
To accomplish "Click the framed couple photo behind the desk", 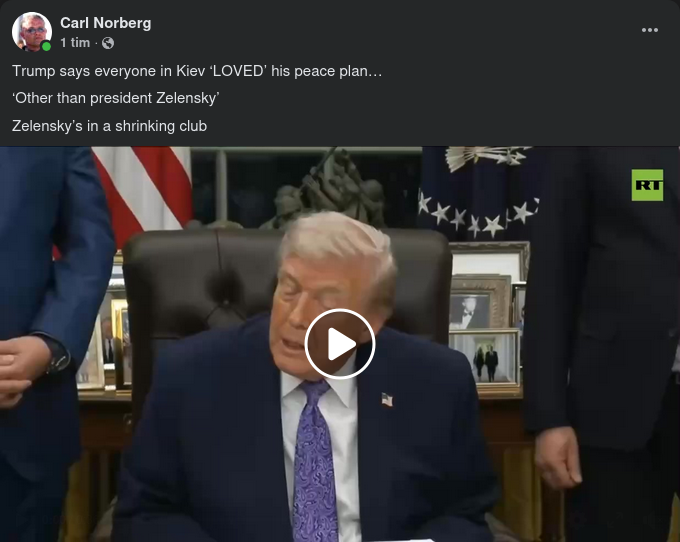I will [x=484, y=357].
